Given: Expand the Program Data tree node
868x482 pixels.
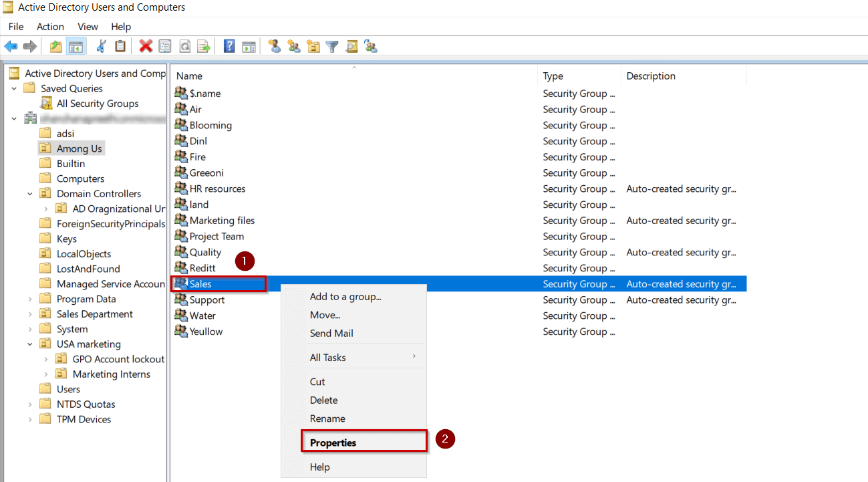Looking at the screenshot, I should point(29,298).
